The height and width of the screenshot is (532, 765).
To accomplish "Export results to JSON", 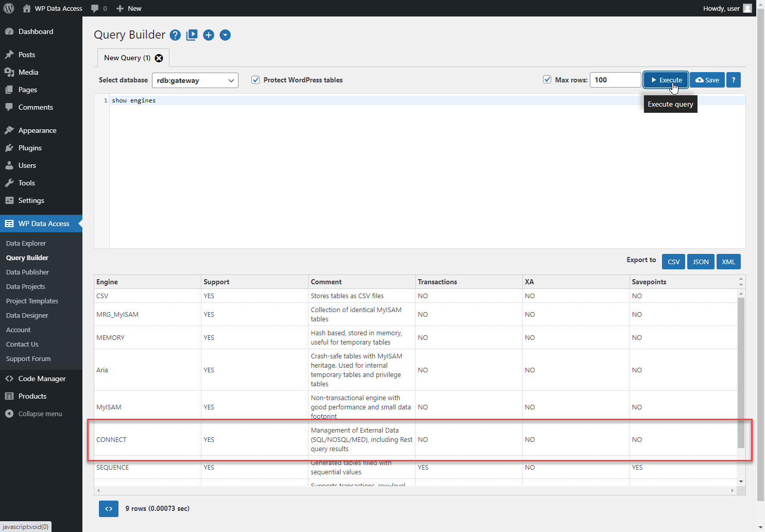I will tap(701, 262).
